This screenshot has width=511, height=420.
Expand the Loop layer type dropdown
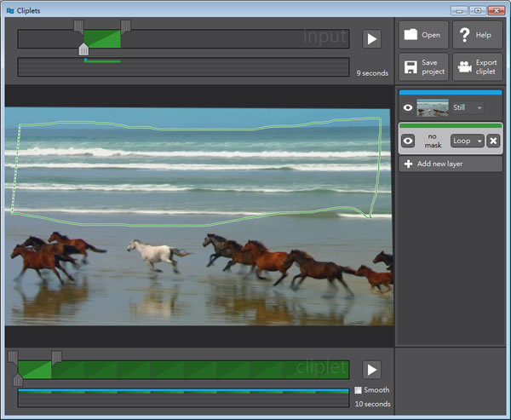pos(467,141)
